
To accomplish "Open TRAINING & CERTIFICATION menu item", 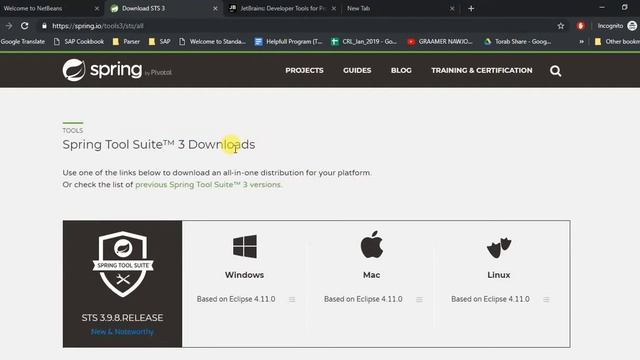I will (x=482, y=70).
